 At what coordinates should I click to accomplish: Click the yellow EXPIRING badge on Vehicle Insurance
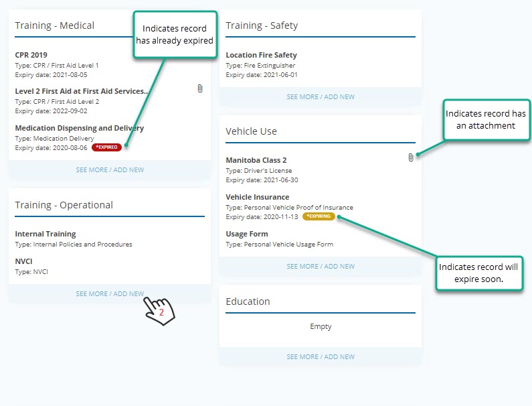[x=319, y=216]
